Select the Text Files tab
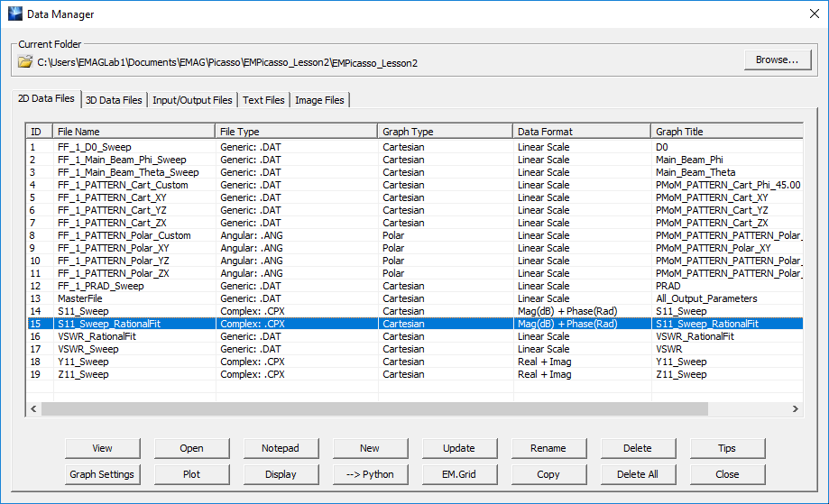829x504 pixels. coord(263,100)
